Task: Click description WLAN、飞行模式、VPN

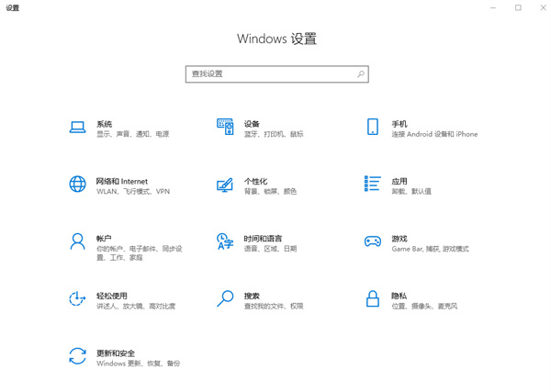Action: (x=133, y=192)
